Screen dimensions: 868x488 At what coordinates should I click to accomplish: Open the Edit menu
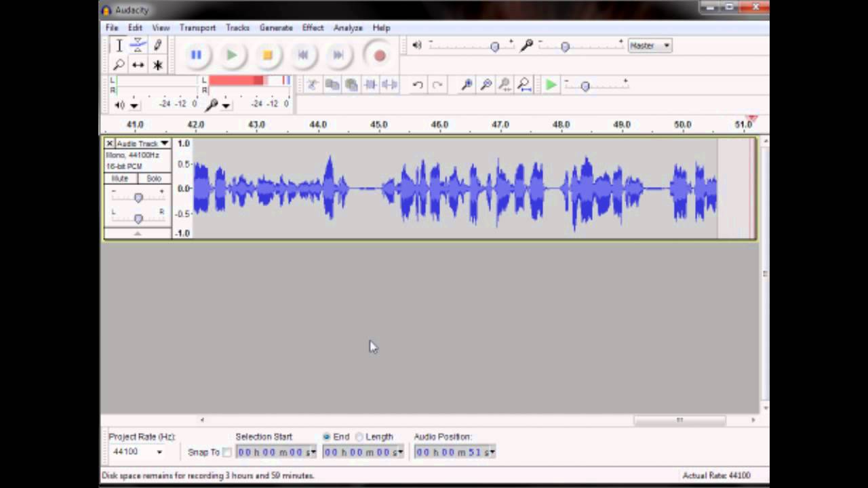(135, 28)
